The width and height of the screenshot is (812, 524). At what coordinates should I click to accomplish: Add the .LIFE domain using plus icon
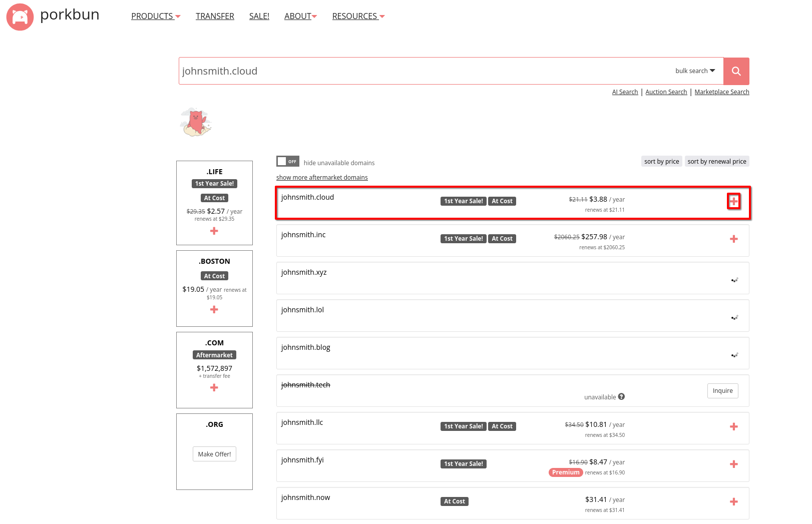(x=214, y=231)
